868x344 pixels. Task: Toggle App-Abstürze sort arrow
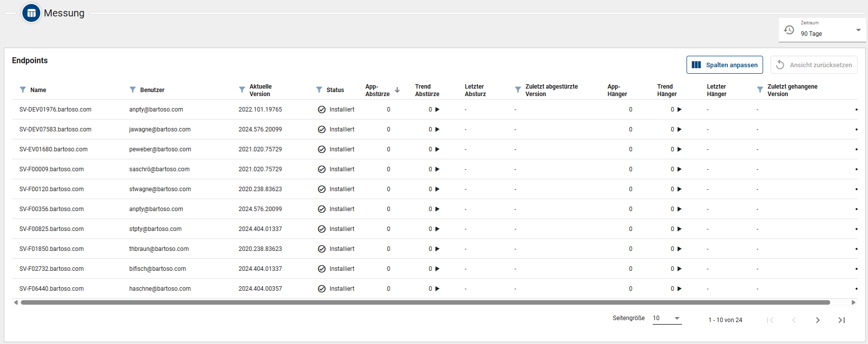pyautogui.click(x=397, y=90)
